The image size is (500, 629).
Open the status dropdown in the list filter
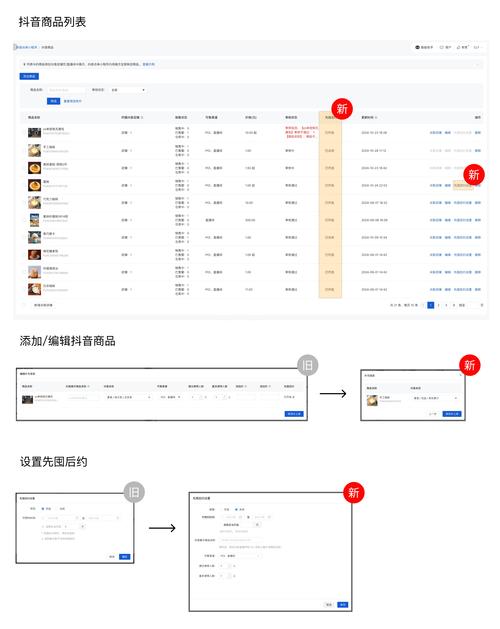point(128,90)
